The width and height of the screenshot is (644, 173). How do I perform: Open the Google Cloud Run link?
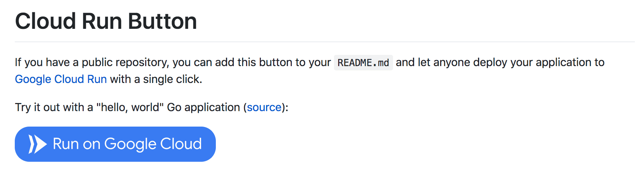click(61, 79)
